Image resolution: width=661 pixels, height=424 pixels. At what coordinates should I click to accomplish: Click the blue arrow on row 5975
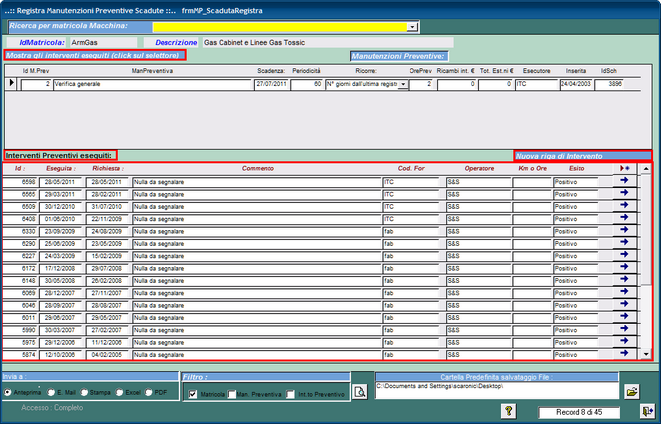624,341
